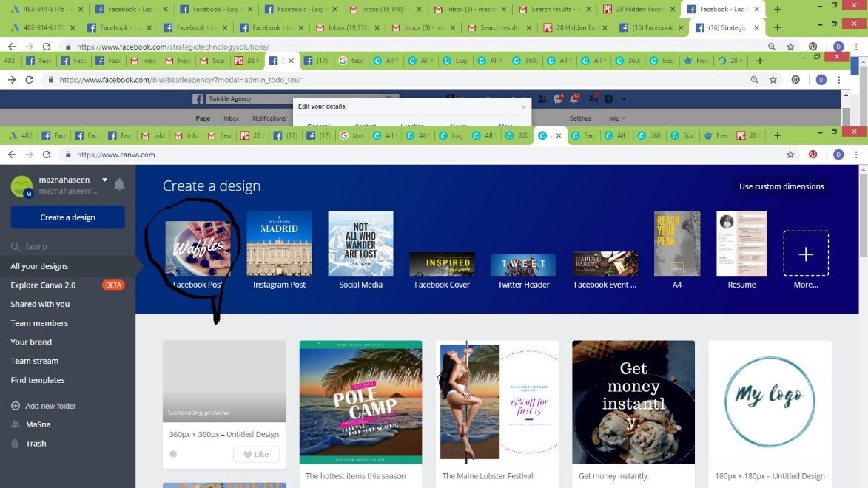868x488 pixels.
Task: Choose the Instagram Post Madrid template
Action: [279, 244]
